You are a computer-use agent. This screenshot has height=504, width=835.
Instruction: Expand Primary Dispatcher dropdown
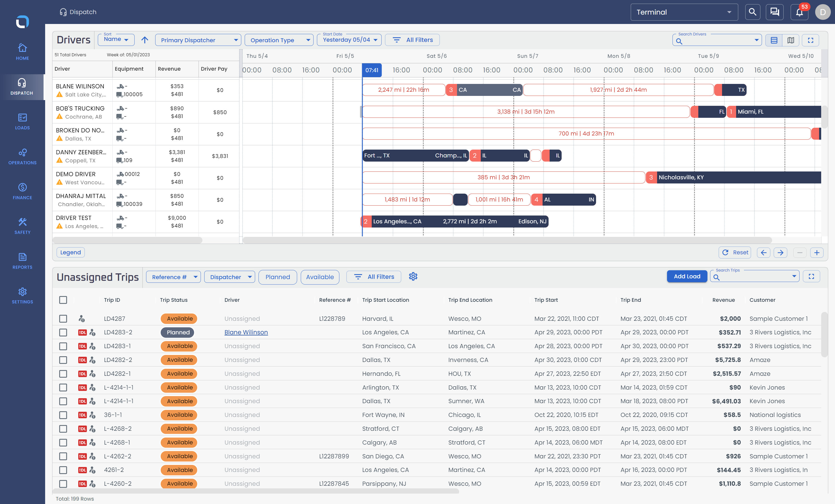pyautogui.click(x=198, y=40)
